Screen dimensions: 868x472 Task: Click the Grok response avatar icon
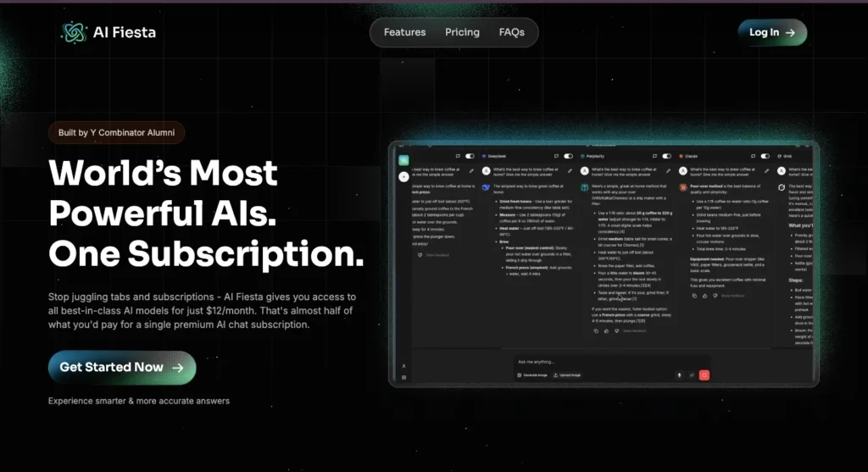782,187
